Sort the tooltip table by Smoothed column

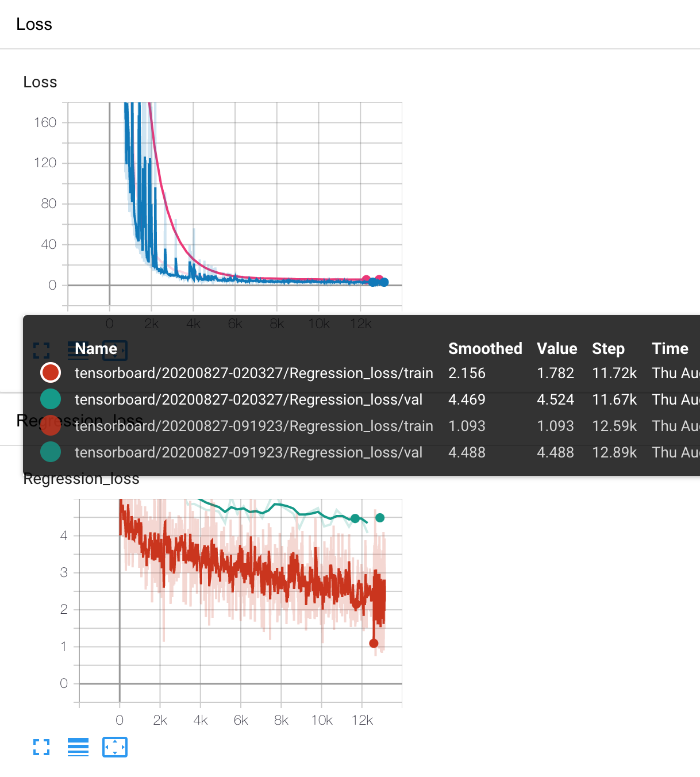tap(485, 348)
